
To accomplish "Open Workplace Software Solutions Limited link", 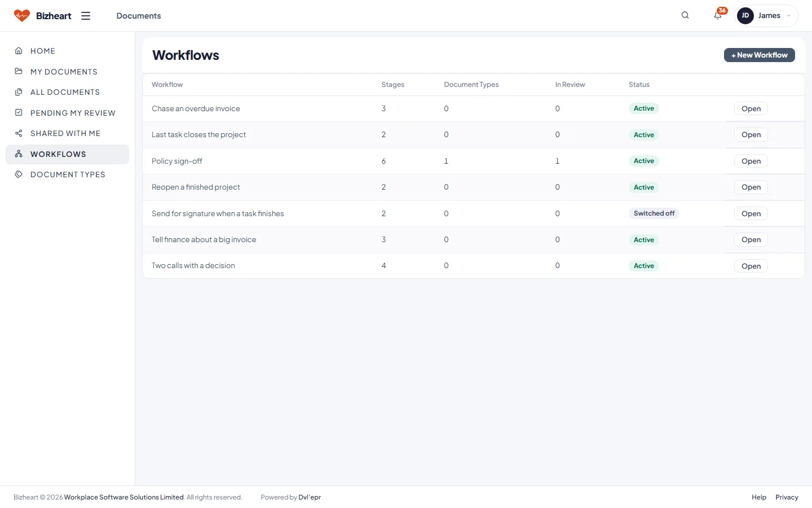I will [123, 497].
